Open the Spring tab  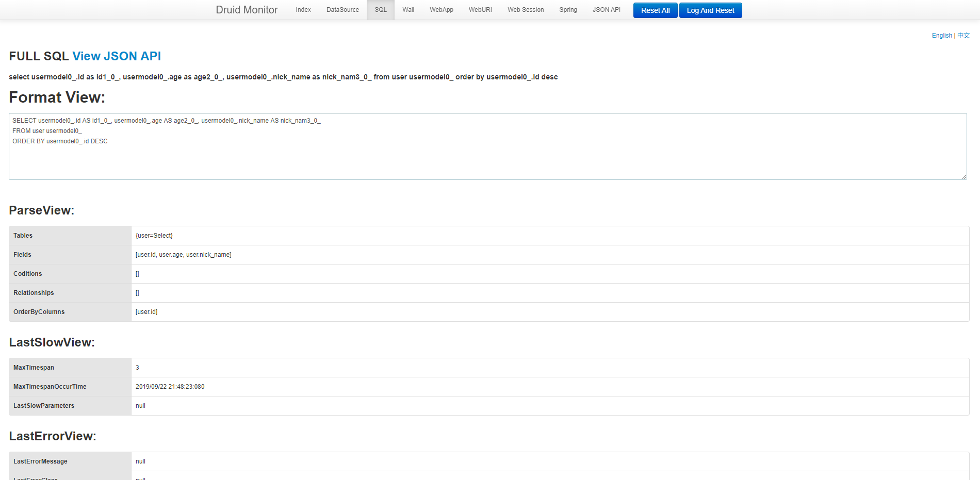tap(568, 10)
